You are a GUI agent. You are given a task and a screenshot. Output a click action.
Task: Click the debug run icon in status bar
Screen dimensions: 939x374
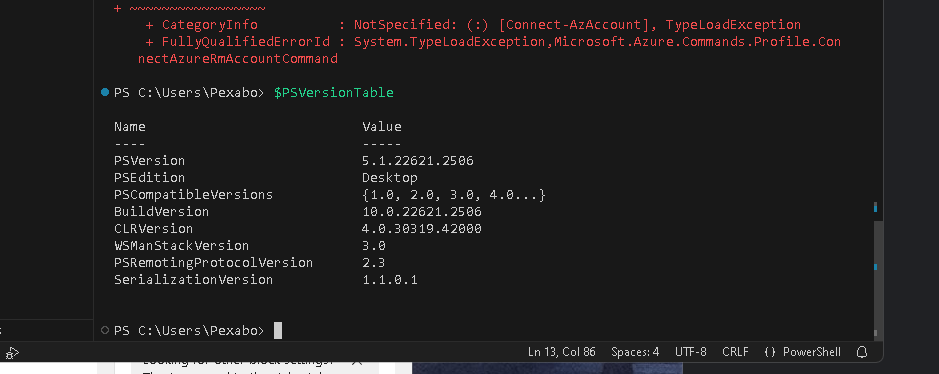click(13, 353)
